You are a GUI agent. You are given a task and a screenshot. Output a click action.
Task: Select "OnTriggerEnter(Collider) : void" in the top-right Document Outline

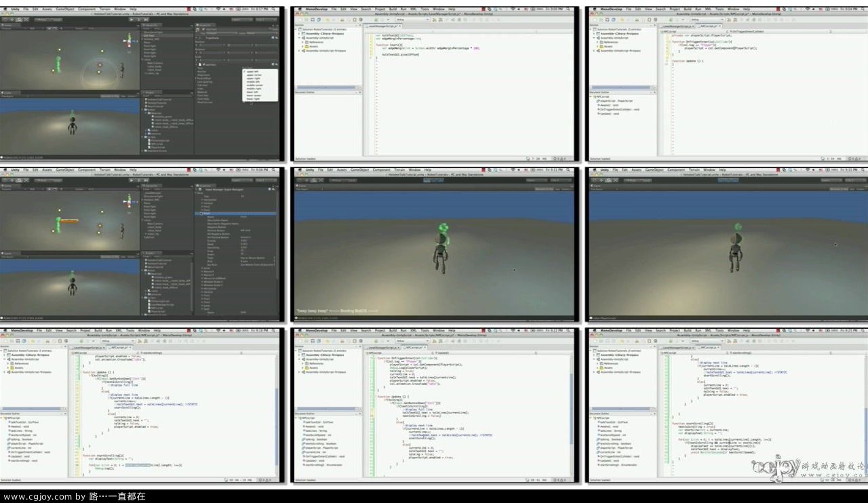click(619, 109)
